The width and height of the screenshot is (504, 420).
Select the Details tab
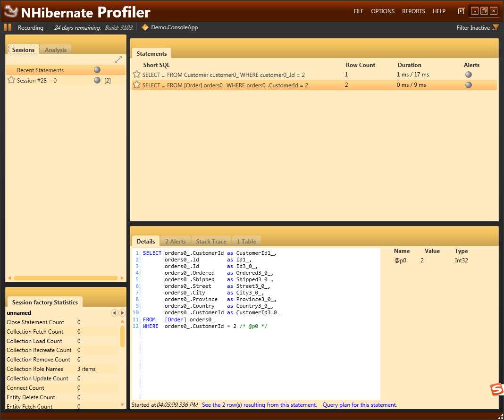click(x=146, y=241)
